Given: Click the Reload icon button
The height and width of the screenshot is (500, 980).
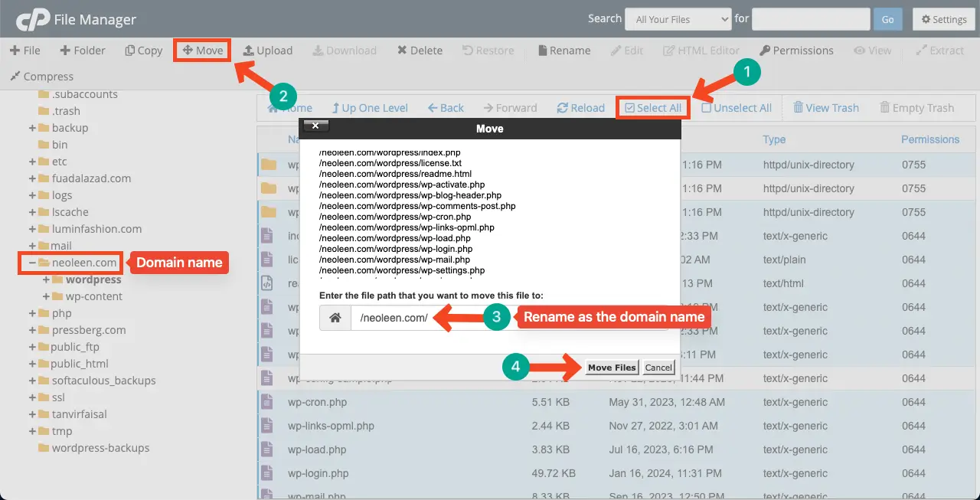Looking at the screenshot, I should coord(580,108).
